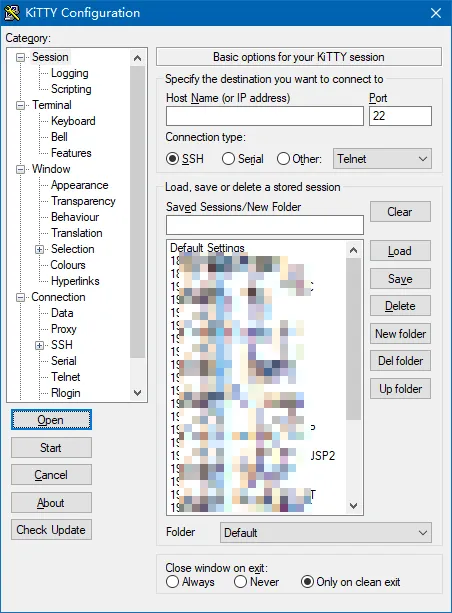
Task: Select the Serial connection type radio button
Action: 228,159
